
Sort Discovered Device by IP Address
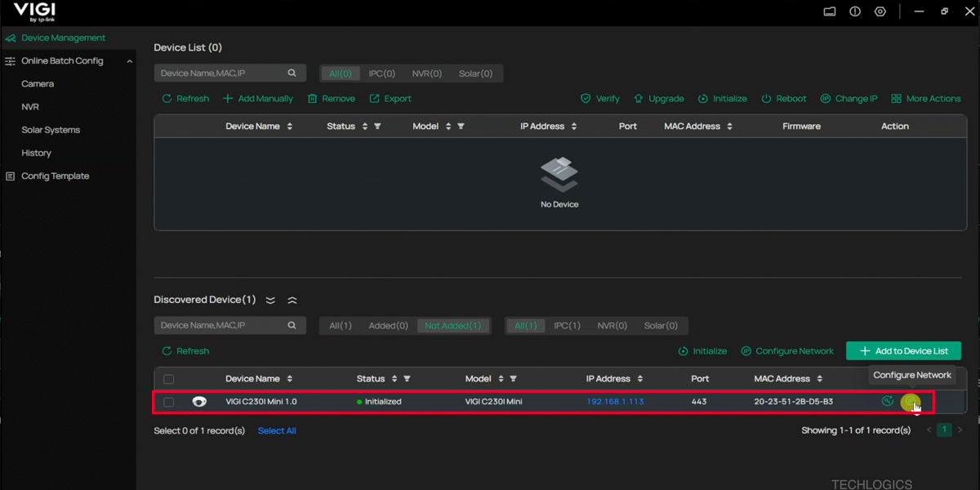640,379
